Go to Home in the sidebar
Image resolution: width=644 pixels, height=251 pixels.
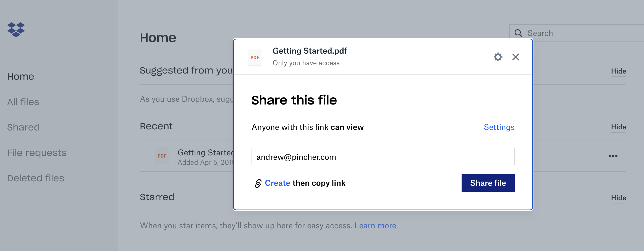point(21,77)
